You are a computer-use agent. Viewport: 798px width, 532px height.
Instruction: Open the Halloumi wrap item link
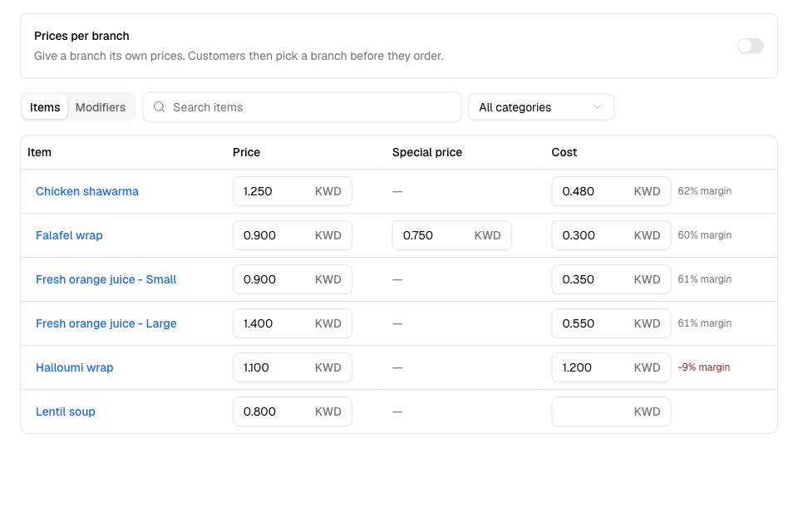74,367
